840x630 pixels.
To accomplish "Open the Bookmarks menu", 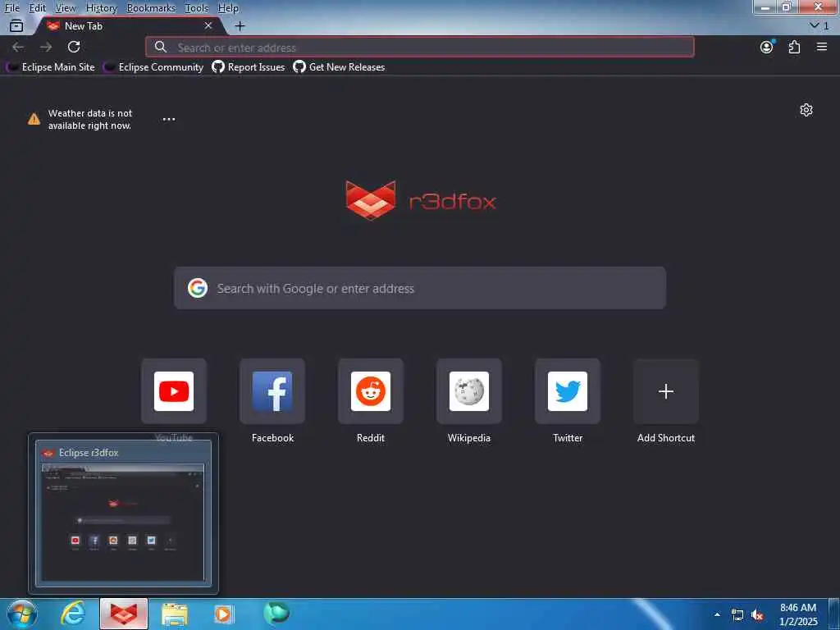I will coord(151,8).
